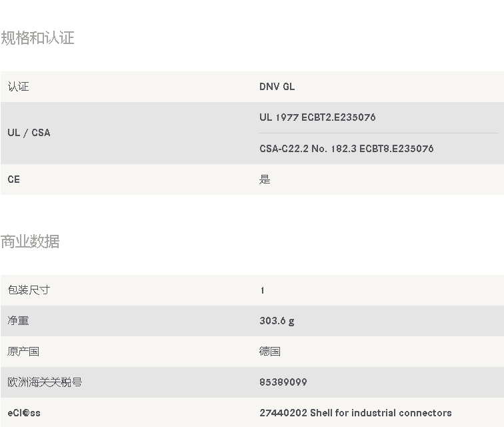The height and width of the screenshot is (427, 504).
Task: Select the 认证 row label in the table
Action: (18, 87)
